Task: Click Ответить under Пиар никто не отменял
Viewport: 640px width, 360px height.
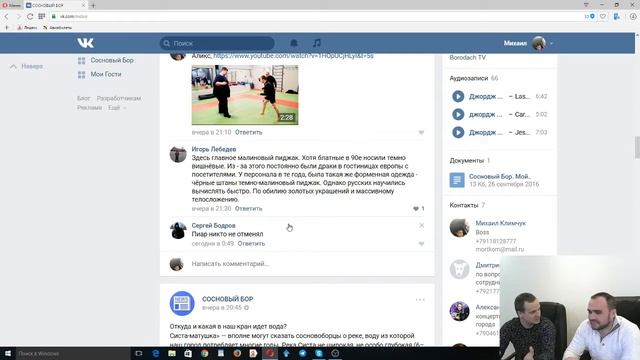Action: (251, 244)
